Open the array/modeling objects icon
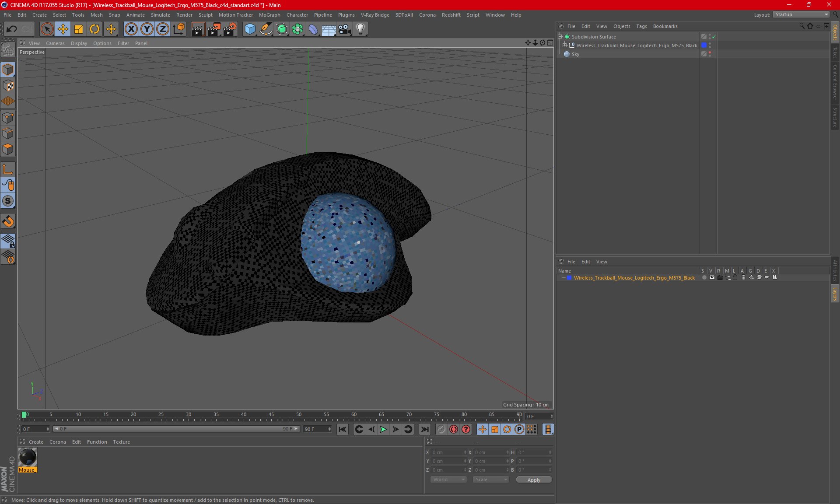Image resolution: width=840 pixels, height=504 pixels. click(297, 29)
